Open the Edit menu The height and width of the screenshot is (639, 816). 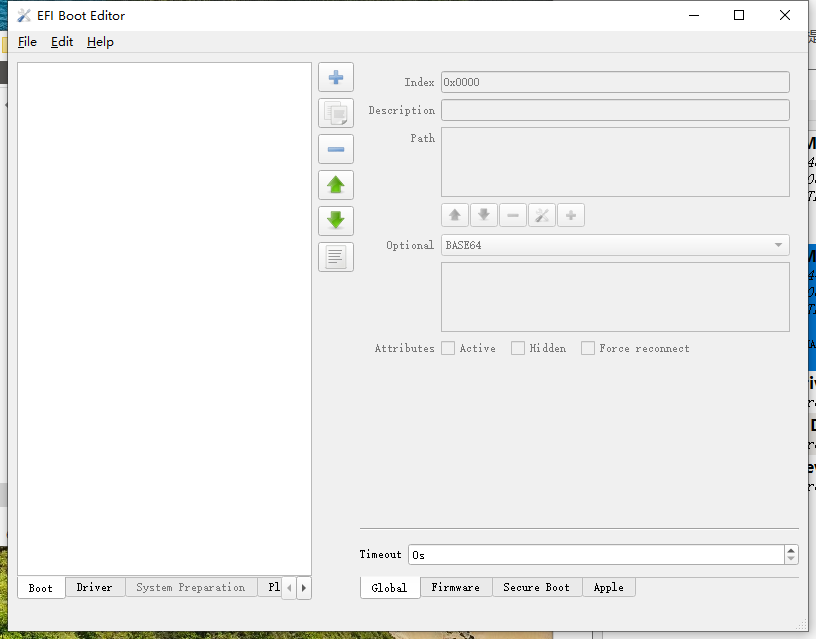(x=62, y=42)
